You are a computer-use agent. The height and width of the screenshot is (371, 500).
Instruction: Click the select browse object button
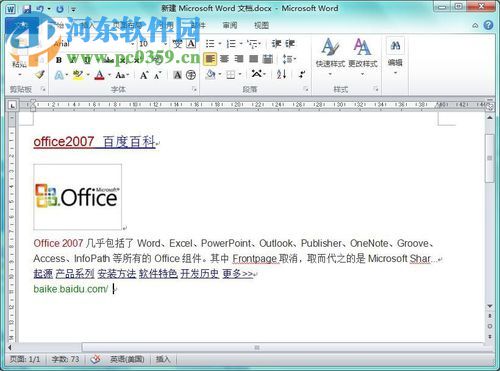490,326
